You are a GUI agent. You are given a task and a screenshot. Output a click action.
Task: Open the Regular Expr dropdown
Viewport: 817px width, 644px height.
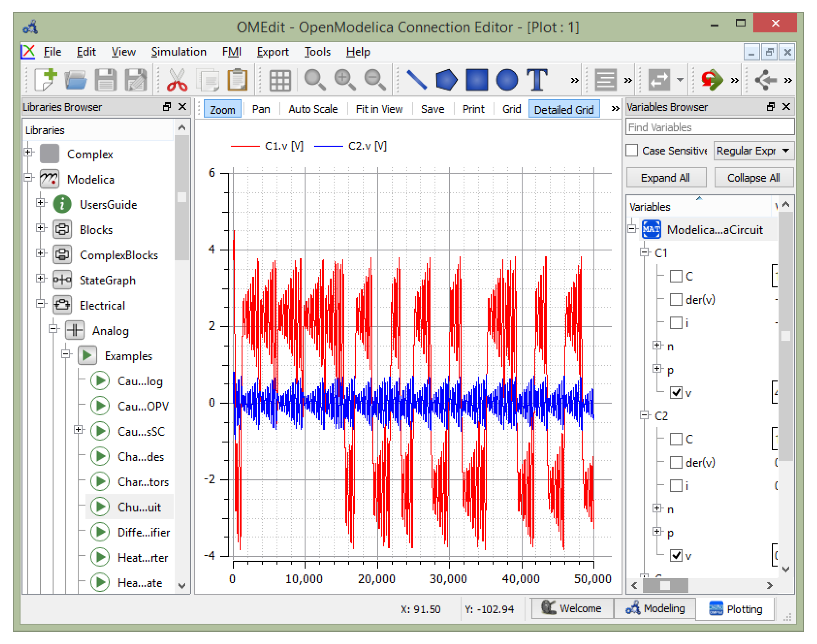[x=754, y=151]
